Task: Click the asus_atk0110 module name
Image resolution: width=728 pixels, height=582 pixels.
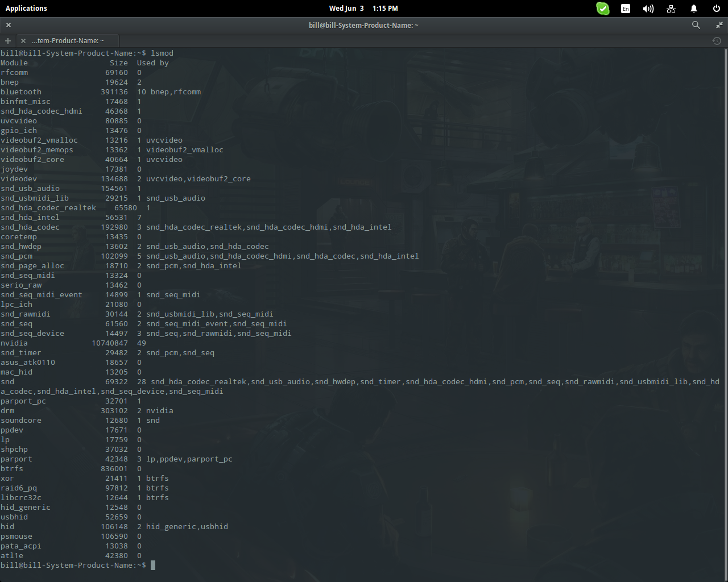Action: (x=28, y=363)
